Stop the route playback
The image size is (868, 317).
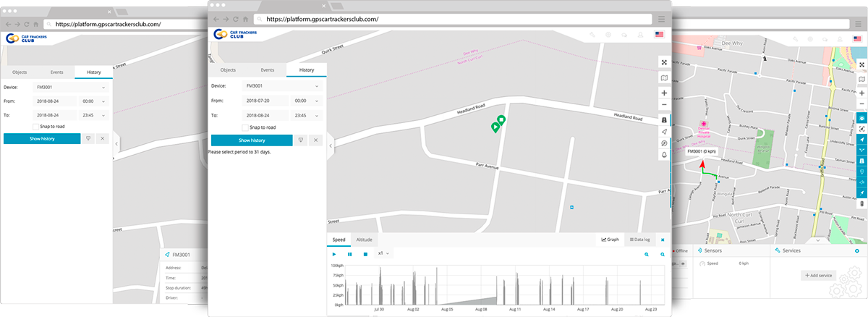click(365, 254)
